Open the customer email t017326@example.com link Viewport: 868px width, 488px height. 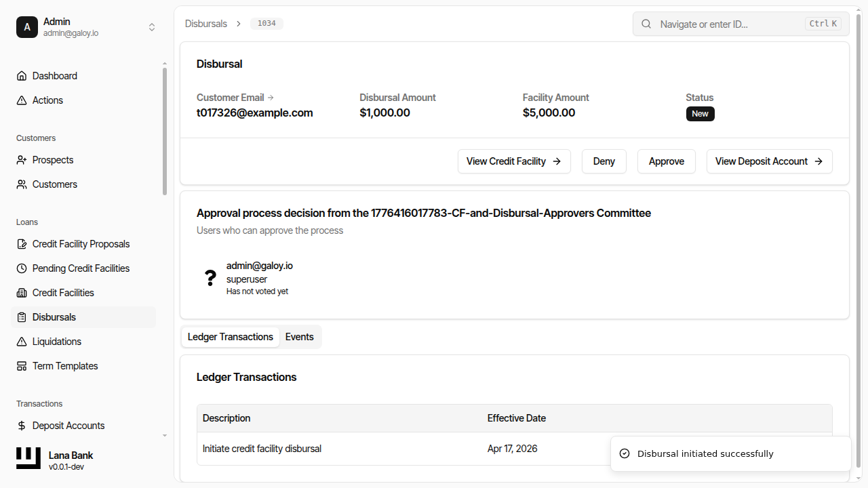(254, 113)
